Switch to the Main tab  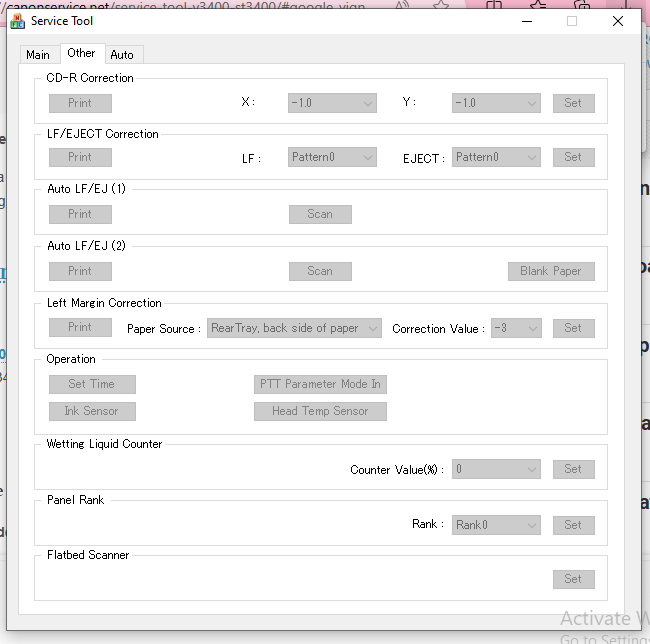coord(38,55)
